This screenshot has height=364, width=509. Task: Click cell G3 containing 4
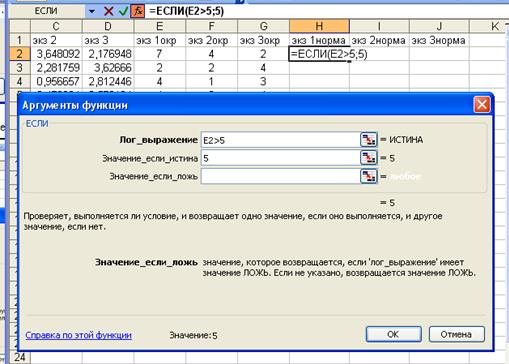(263, 68)
